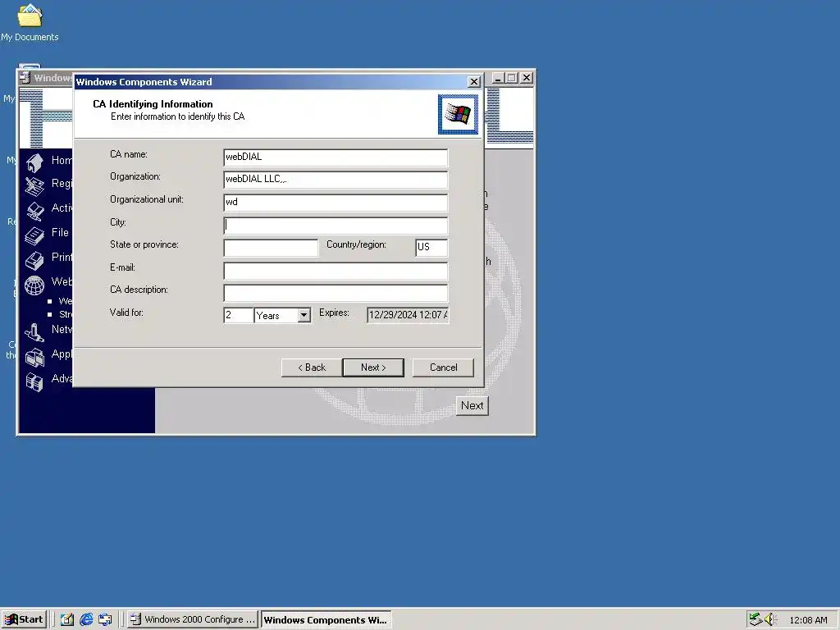Click into the City text field
Image resolution: width=840 pixels, height=630 pixels.
pos(336,225)
